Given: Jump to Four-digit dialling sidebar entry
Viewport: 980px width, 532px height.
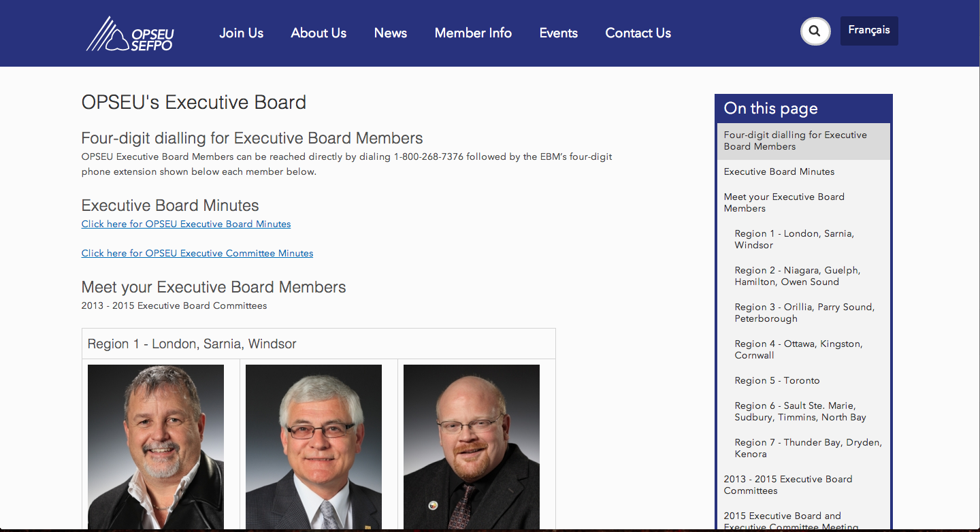Looking at the screenshot, I should pos(803,141).
